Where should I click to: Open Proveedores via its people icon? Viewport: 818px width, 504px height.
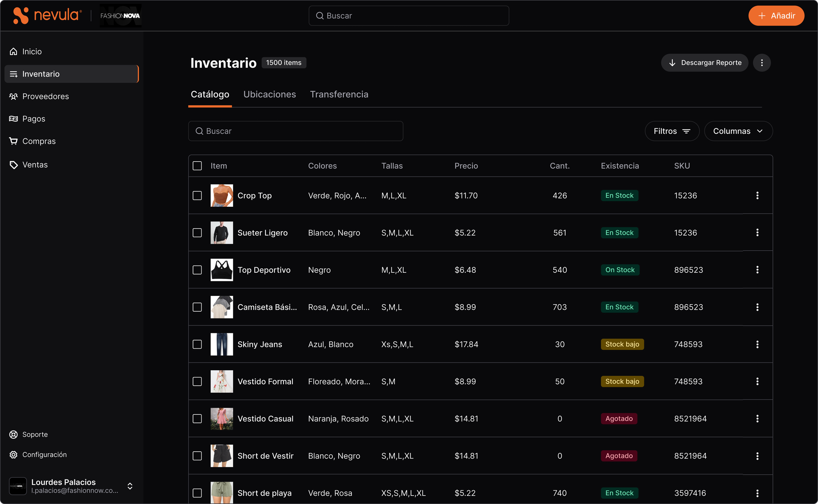click(13, 96)
